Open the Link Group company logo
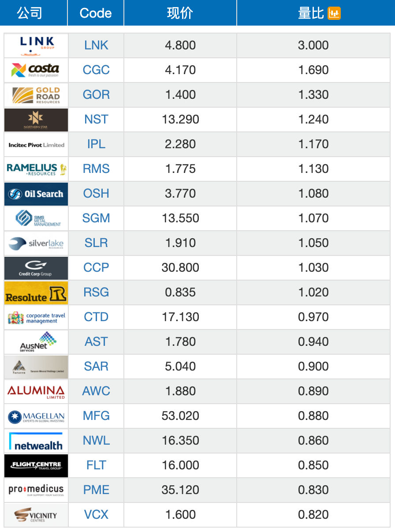The height and width of the screenshot is (532, 395). click(36, 45)
